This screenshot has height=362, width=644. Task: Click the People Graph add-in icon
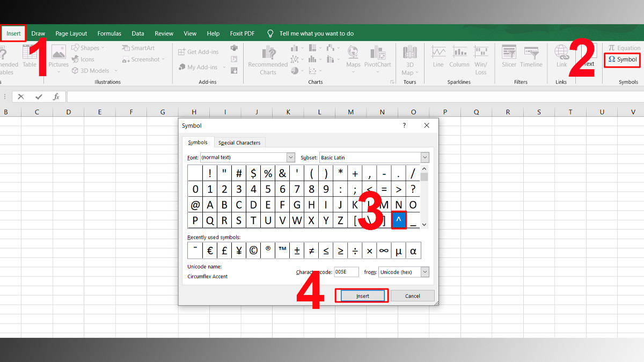234,71
